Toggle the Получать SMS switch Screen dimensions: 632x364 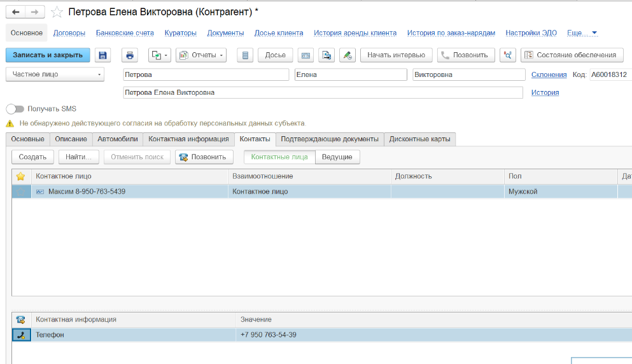click(15, 109)
